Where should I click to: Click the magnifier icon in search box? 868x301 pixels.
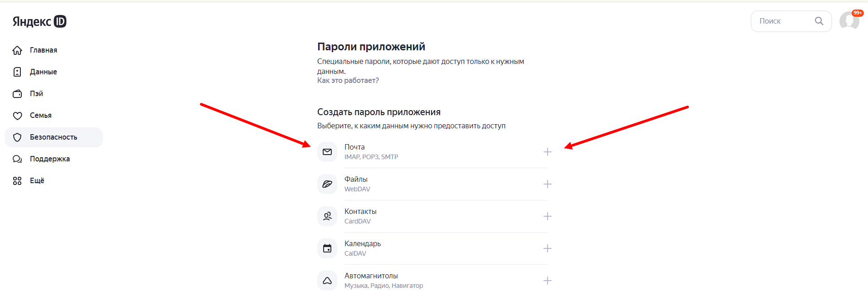point(819,21)
